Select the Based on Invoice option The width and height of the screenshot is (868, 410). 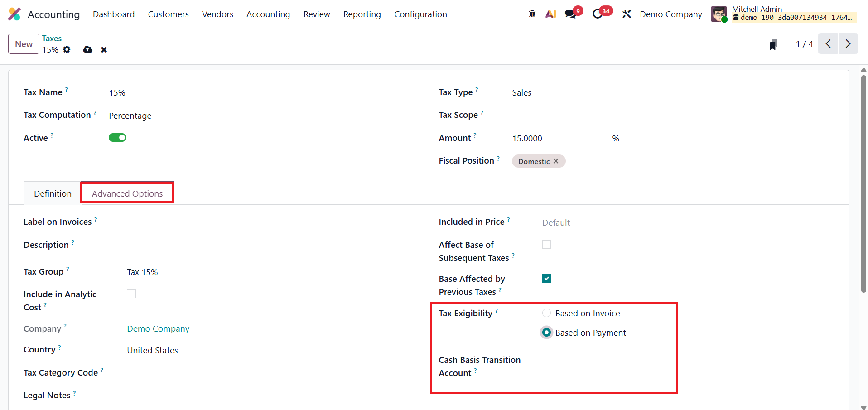coord(547,313)
